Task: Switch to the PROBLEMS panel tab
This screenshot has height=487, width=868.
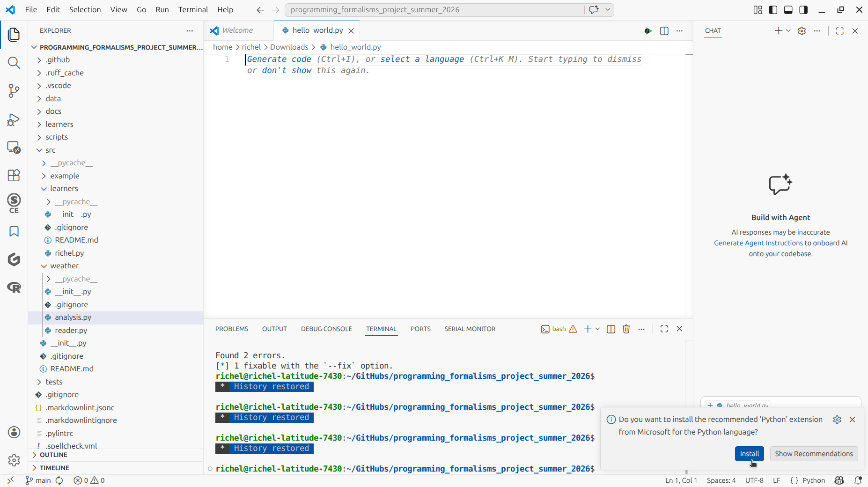Action: pos(232,329)
